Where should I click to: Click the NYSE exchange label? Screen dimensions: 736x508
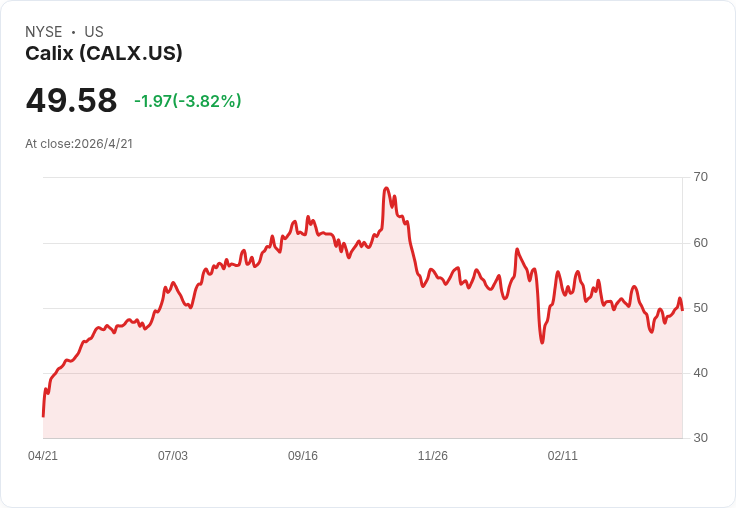44,32
